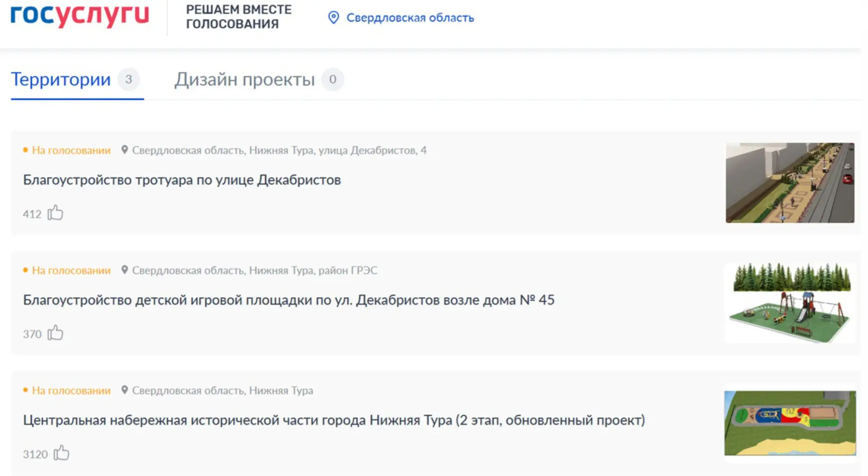
Task: Click address text 'Нижняя Тура, район ГРЭС'
Action: coord(313,271)
